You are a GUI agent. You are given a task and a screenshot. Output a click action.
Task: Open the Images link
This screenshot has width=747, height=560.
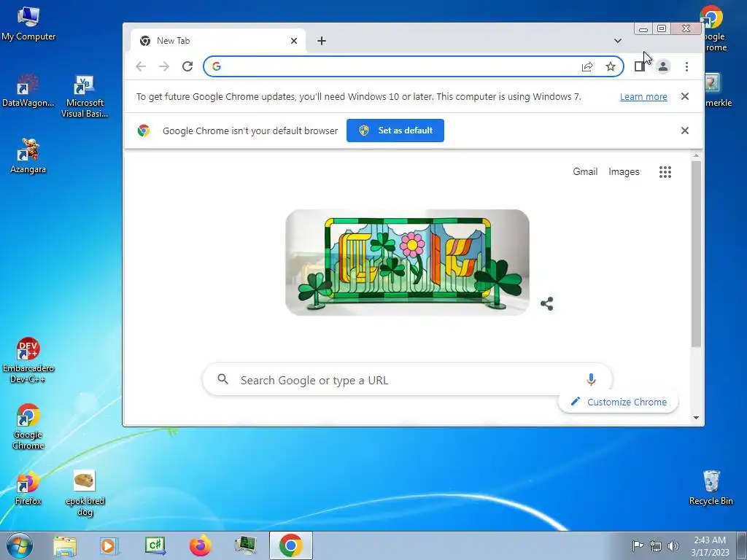pos(624,172)
